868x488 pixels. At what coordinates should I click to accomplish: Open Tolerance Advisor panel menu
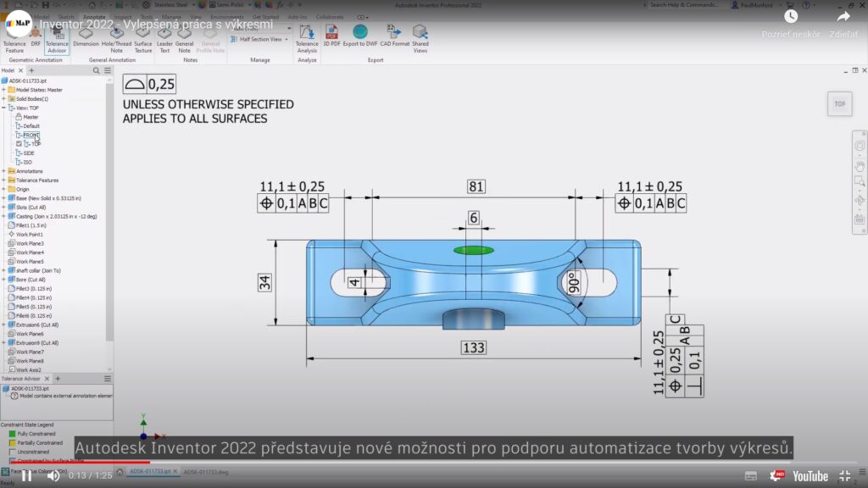pos(108,379)
